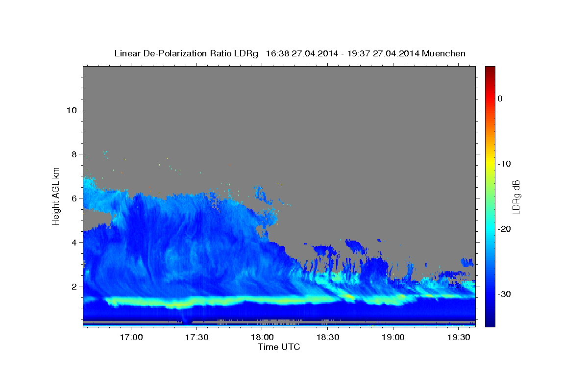The image size is (588, 392).
Task: Click the plot title 'Linear De-Polarization Ratio LDRg'
Action: click(x=186, y=53)
